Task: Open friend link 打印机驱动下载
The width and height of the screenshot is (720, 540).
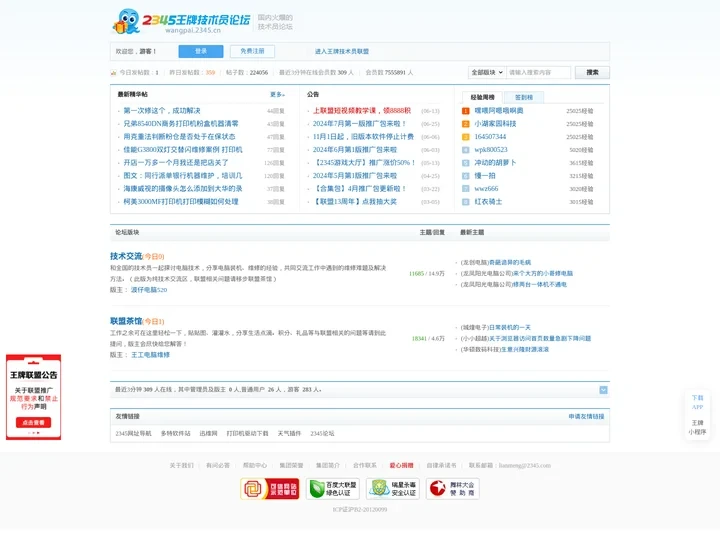Action: click(x=248, y=433)
